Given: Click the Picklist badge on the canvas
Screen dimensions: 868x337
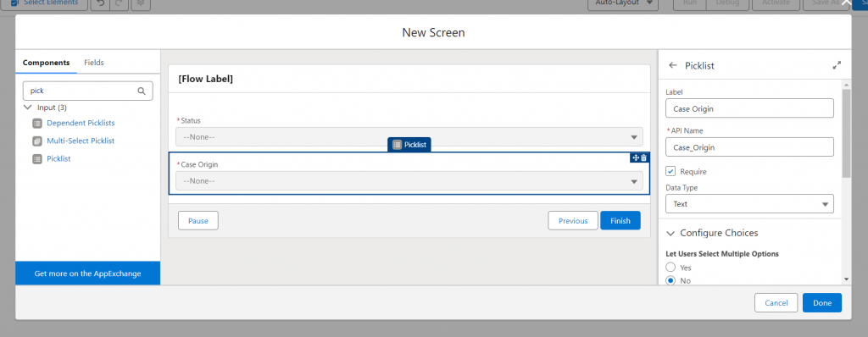Looking at the screenshot, I should tap(409, 145).
